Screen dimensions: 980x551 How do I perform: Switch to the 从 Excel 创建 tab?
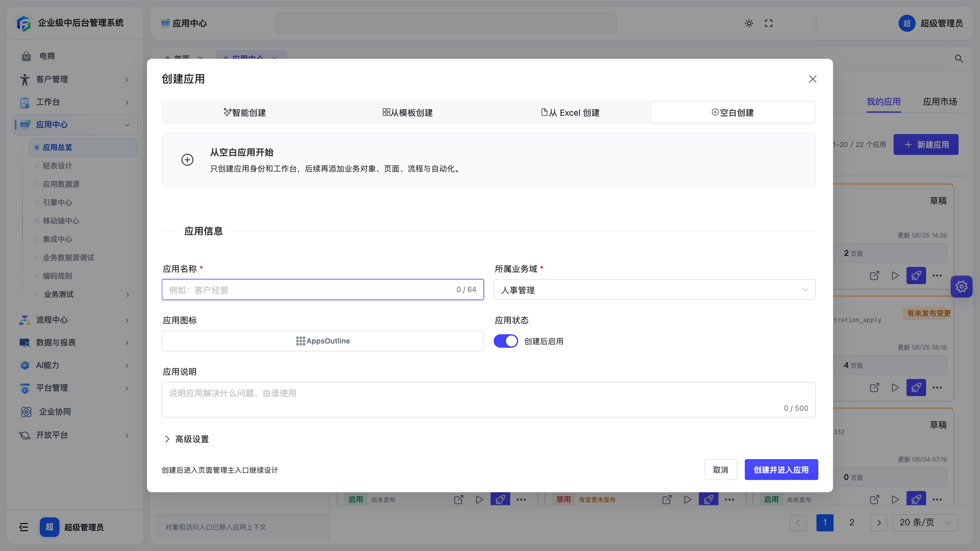point(570,113)
